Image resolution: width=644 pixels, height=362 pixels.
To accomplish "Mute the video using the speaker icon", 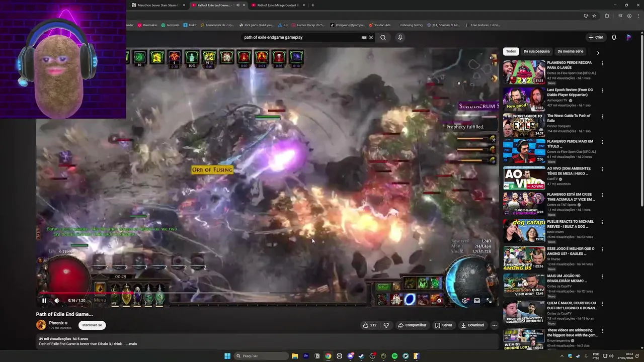I will (57, 301).
